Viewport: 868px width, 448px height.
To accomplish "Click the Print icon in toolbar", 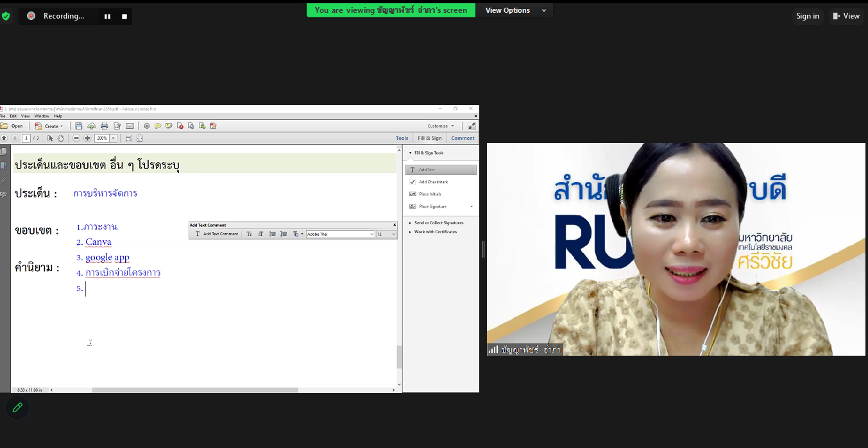I will pyautogui.click(x=104, y=126).
